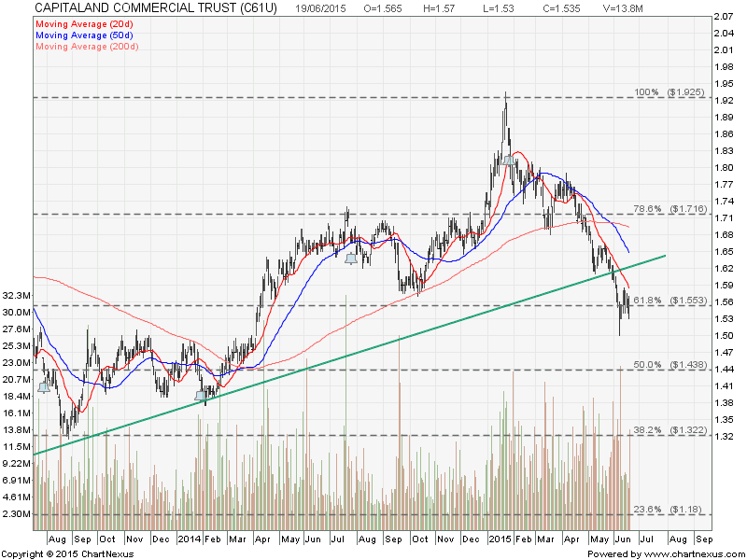Click the 2.07 price axis label
747x560 pixels.
(723, 17)
